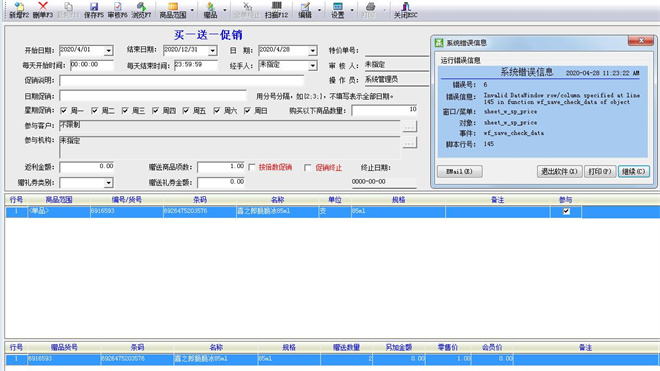Enable the 按倍数促销 checkbox

[x=252, y=168]
